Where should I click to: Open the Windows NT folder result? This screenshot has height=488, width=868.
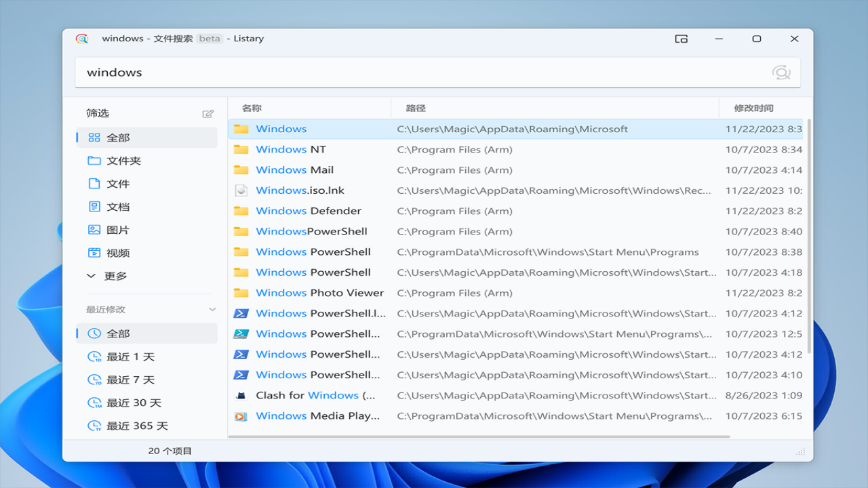point(290,149)
